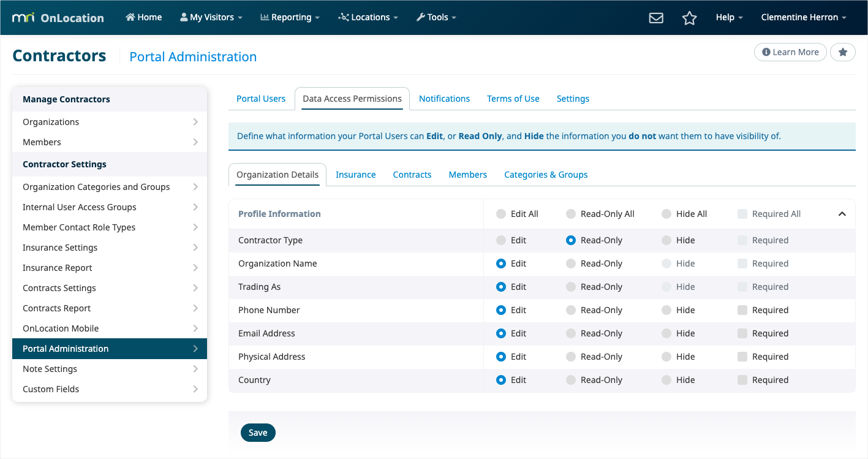The width and height of the screenshot is (868, 459).
Task: Click the MRI OnLocation logo
Action: coord(58,18)
